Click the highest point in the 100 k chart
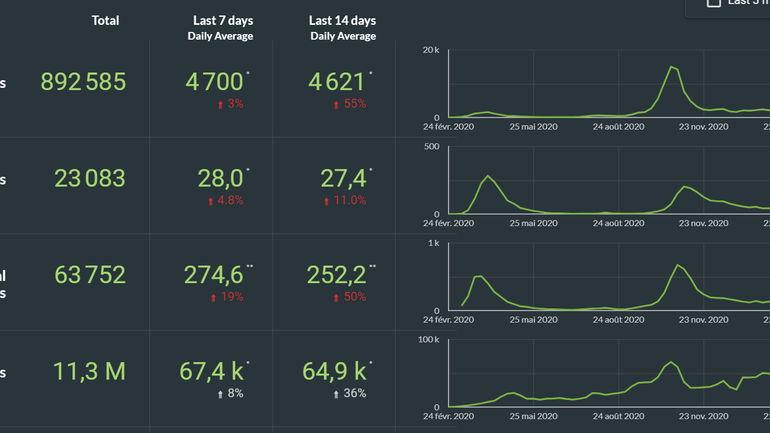The width and height of the screenshot is (770, 433). 671,362
